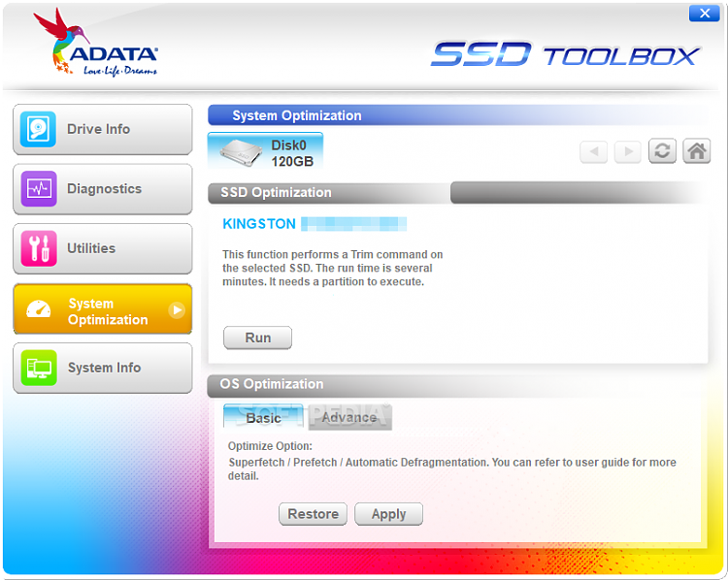Switch to the Advance optimization tab
Image resolution: width=728 pixels, height=580 pixels.
[349, 417]
